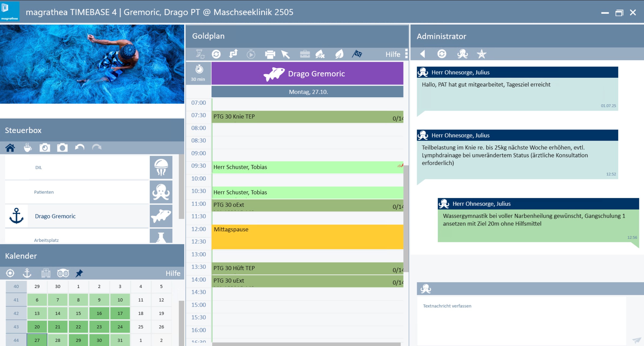Click the checkered flag icon in Goldplan

pyautogui.click(x=357, y=54)
